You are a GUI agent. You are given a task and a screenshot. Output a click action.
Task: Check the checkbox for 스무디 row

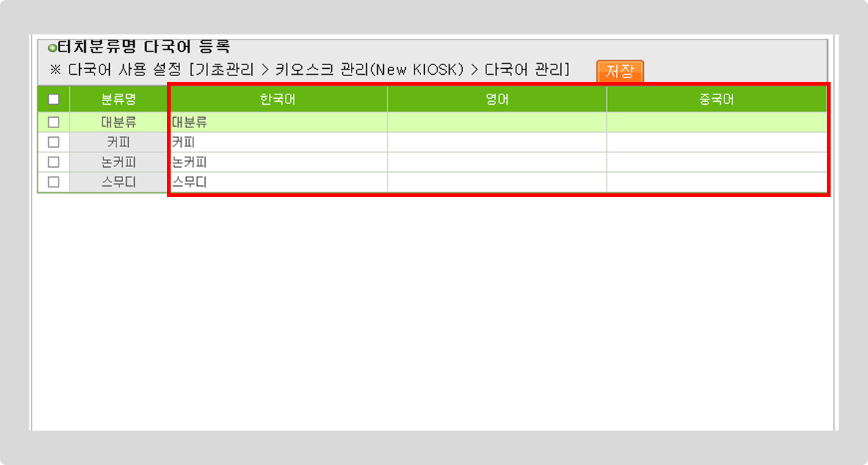click(53, 182)
